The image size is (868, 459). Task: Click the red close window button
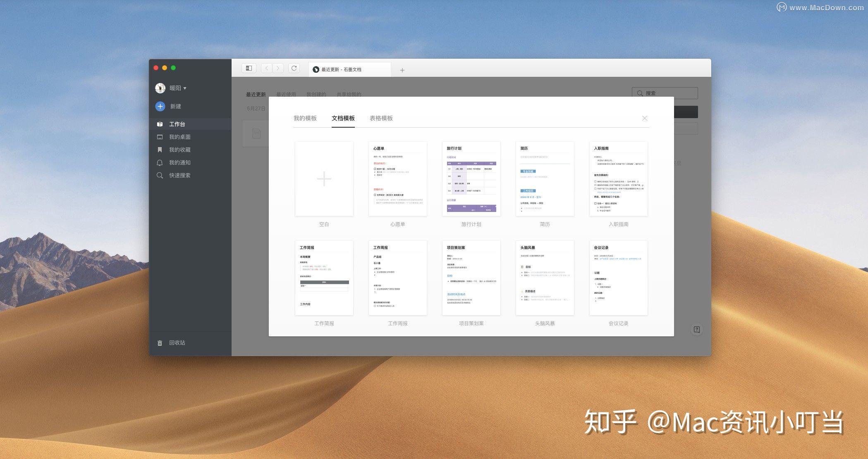(156, 68)
